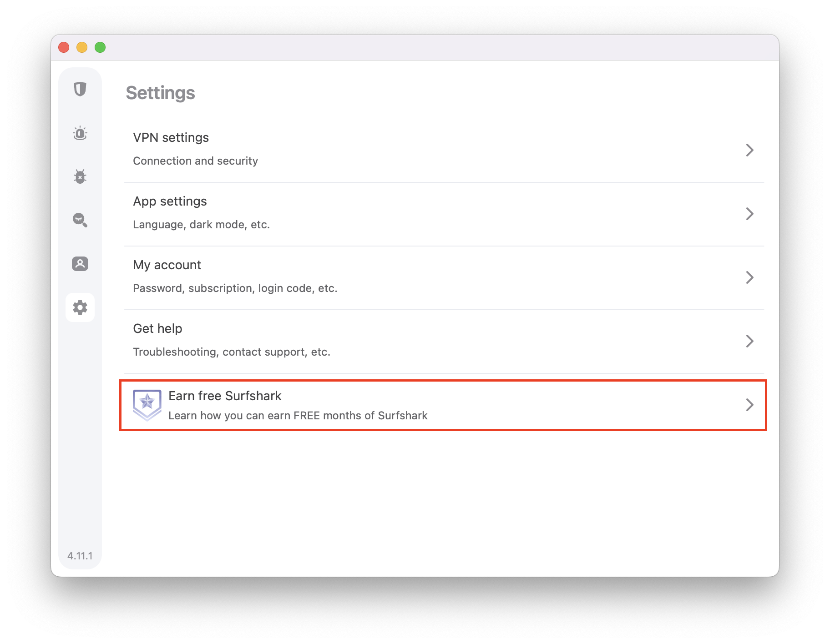Minimize the window with yellow button
This screenshot has width=830, height=644.
(82, 47)
